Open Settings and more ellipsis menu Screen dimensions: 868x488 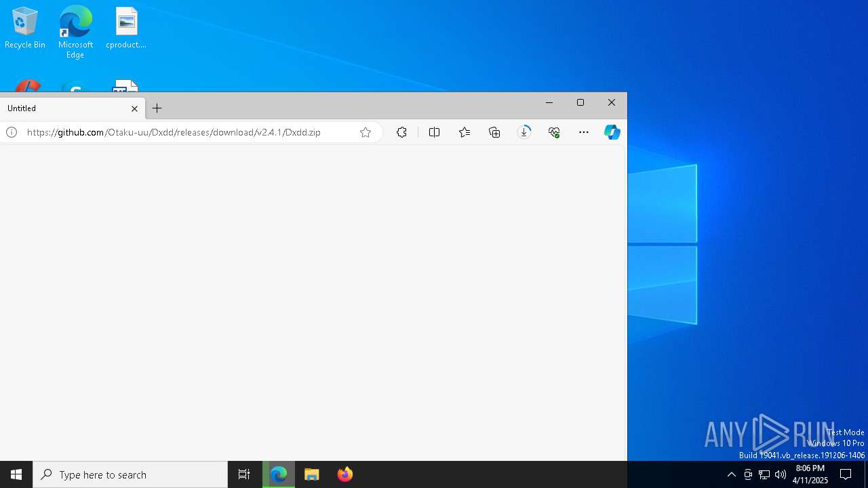[x=584, y=132]
